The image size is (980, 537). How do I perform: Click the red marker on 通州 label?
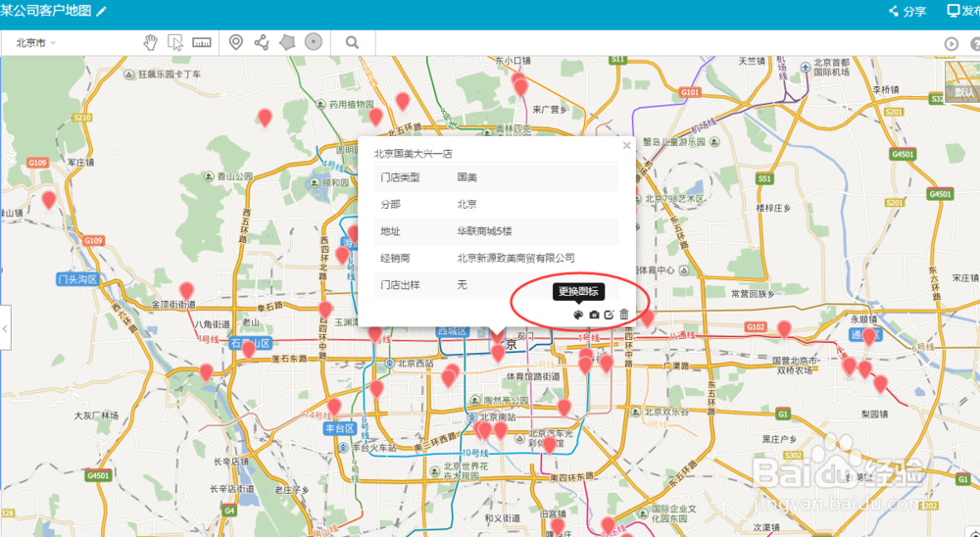[x=868, y=337]
